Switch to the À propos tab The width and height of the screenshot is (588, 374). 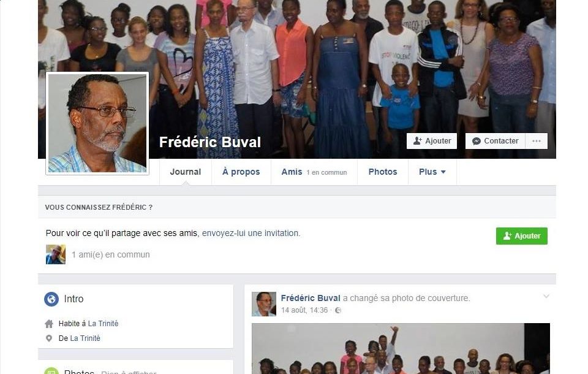pos(241,172)
